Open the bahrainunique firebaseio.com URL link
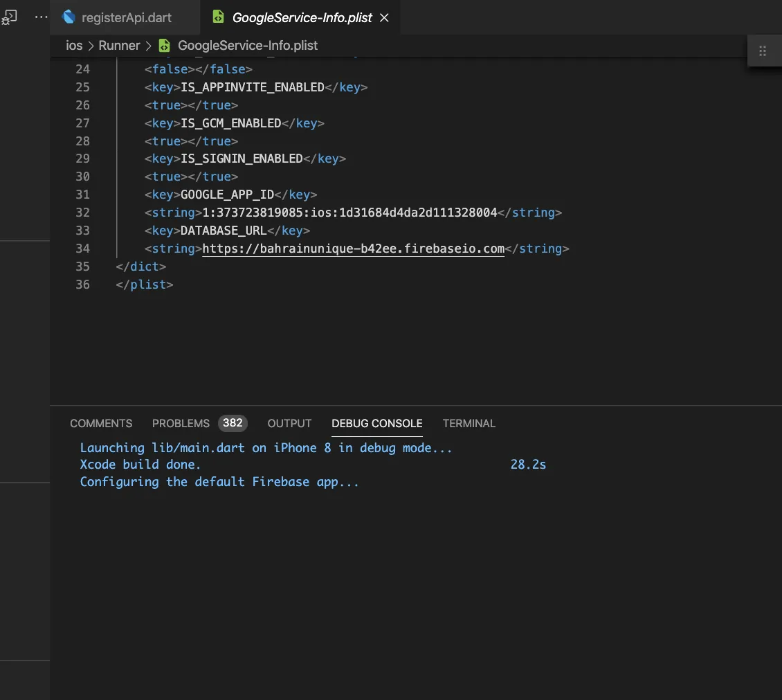Image resolution: width=782 pixels, height=700 pixels. (x=353, y=249)
